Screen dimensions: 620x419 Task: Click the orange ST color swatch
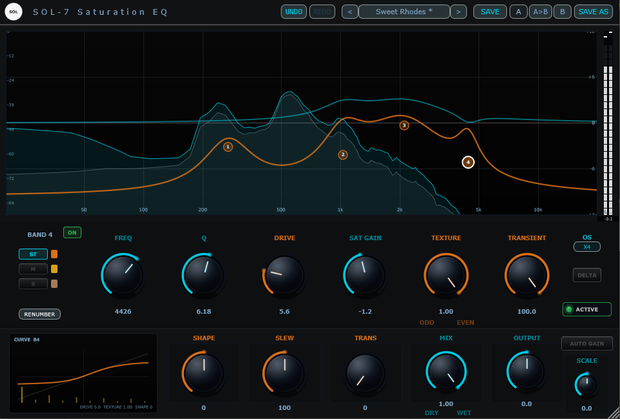(x=55, y=254)
